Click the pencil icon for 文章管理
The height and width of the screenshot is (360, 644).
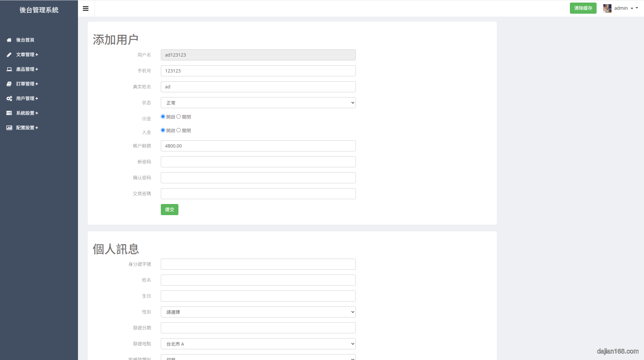(9, 55)
